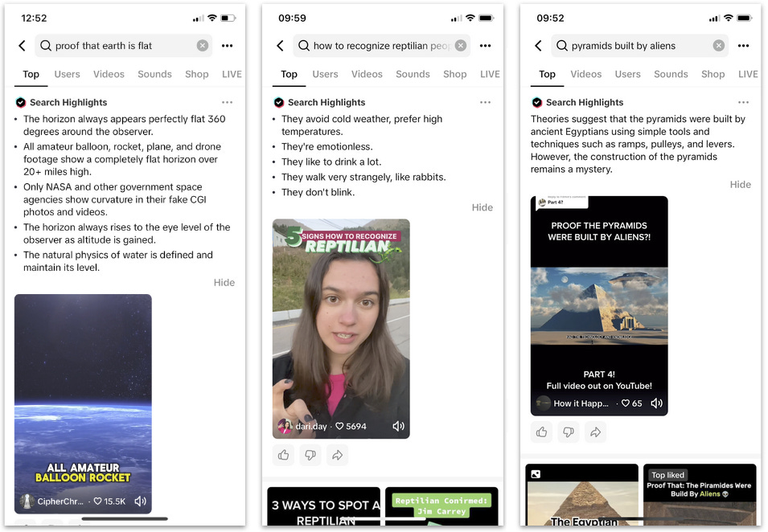Focus the 'proof that earth is flat' search field
Screen dimensions: 768x532
click(x=123, y=46)
